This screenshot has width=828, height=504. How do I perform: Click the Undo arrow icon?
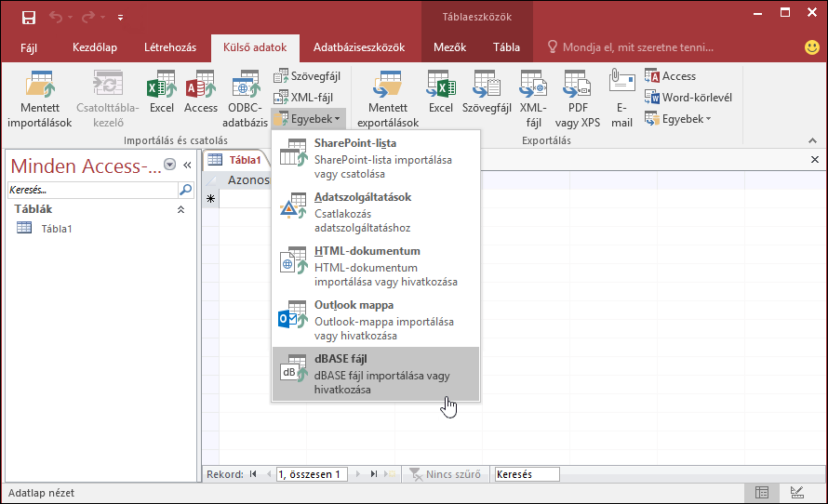click(x=56, y=18)
